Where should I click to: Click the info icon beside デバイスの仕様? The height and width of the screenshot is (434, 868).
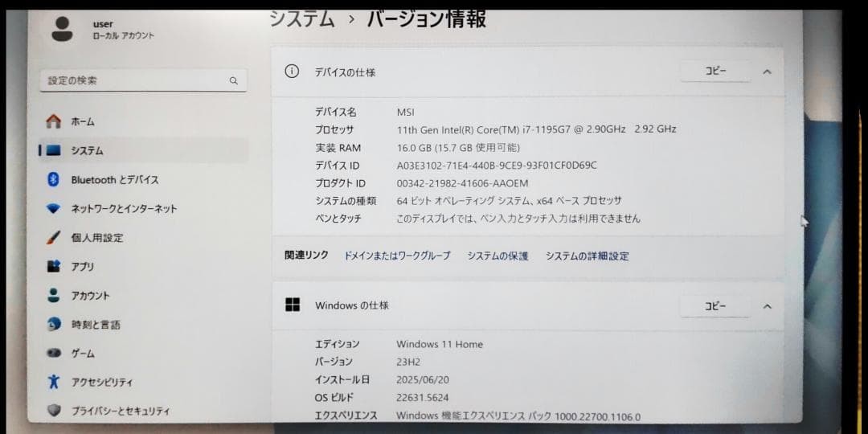tap(292, 72)
